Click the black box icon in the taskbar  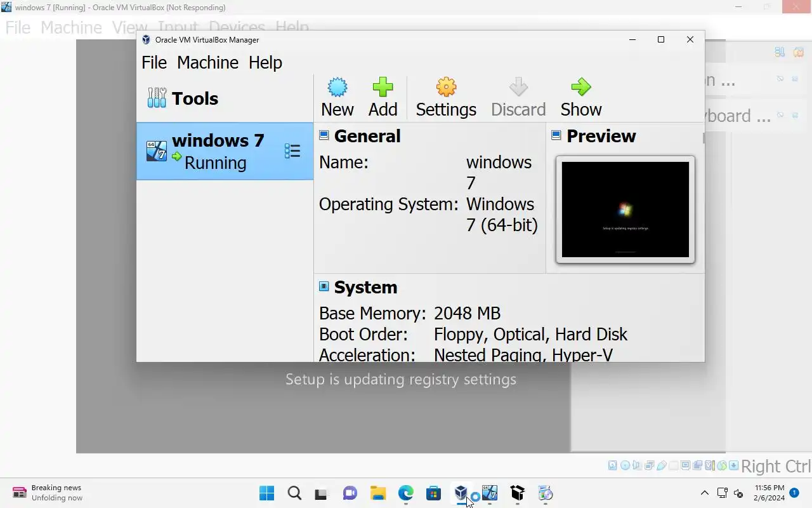point(517,493)
